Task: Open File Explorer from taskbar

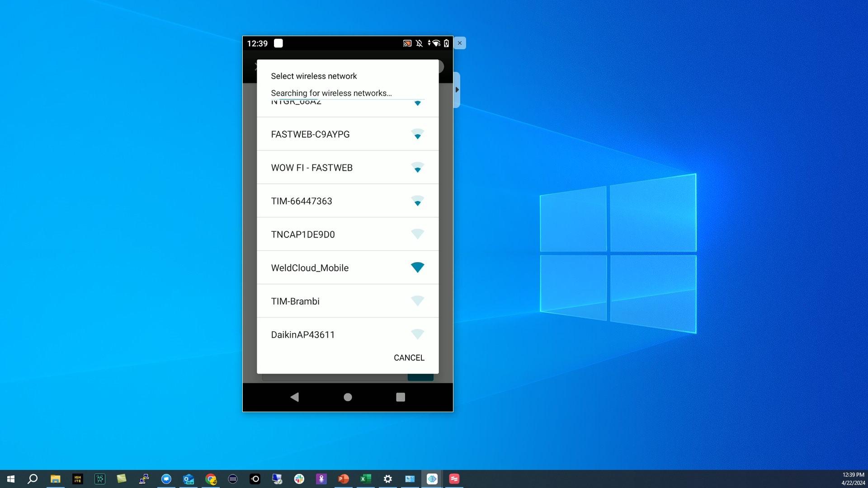Action: (x=55, y=479)
